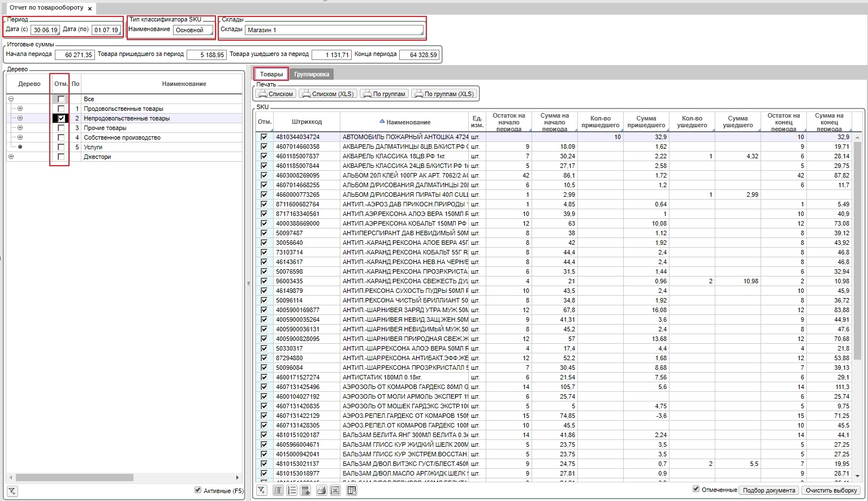Screen dimensions: 868x501
Task: Expand the Джестори tree node
Action: point(10,157)
